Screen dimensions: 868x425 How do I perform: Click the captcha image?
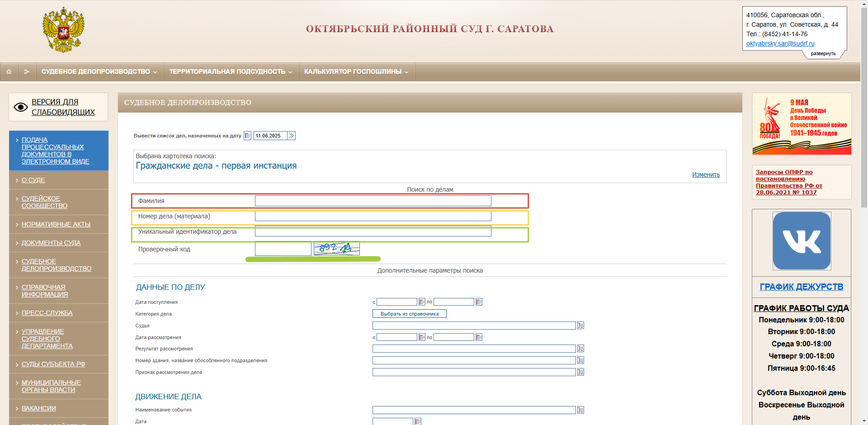(337, 248)
